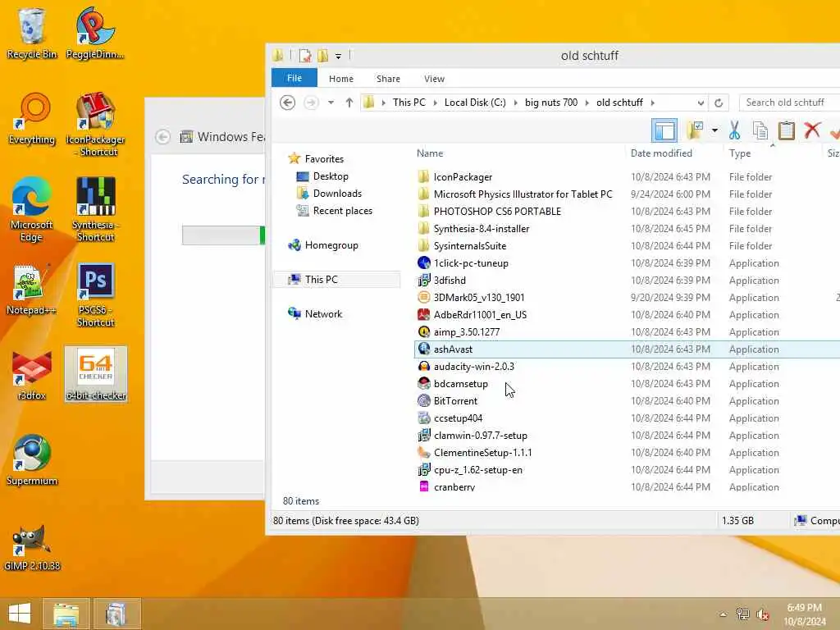
Task: Click back arrow in Windows Features window
Action: click(x=163, y=137)
